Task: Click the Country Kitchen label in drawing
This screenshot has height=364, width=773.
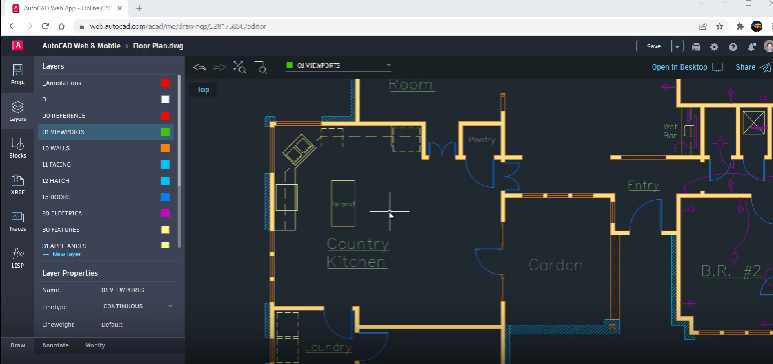Action: coord(357,253)
